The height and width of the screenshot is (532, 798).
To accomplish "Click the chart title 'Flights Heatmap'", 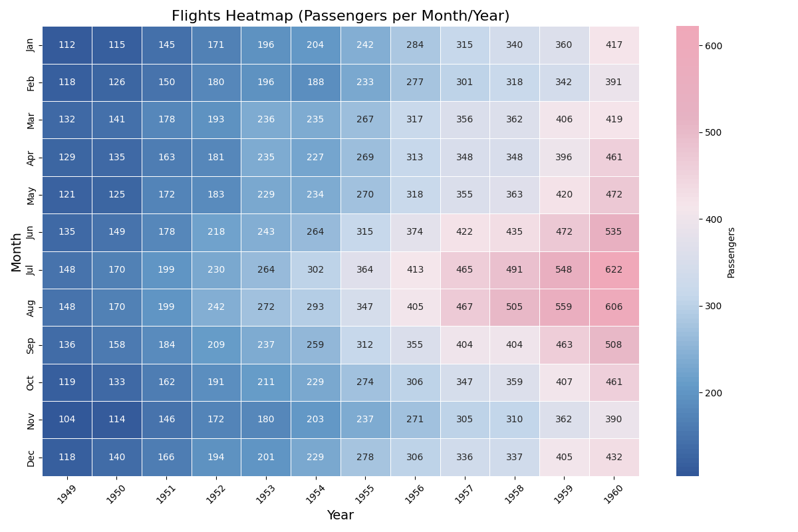I will point(340,16).
